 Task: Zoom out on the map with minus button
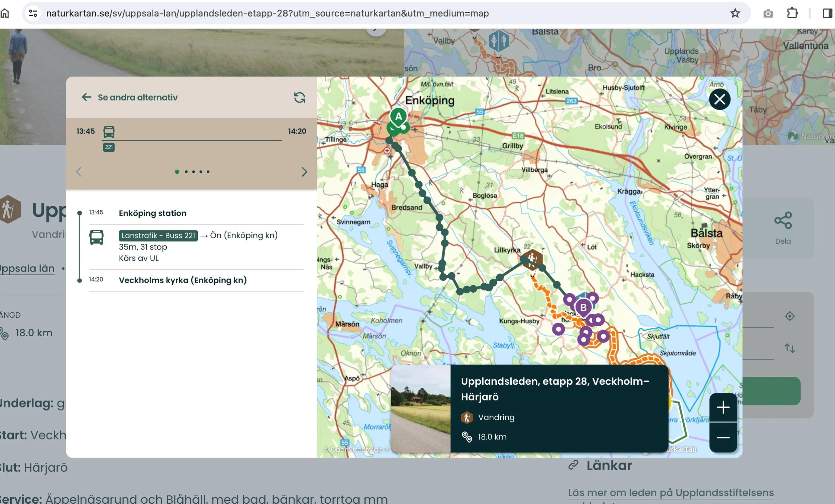[723, 438]
